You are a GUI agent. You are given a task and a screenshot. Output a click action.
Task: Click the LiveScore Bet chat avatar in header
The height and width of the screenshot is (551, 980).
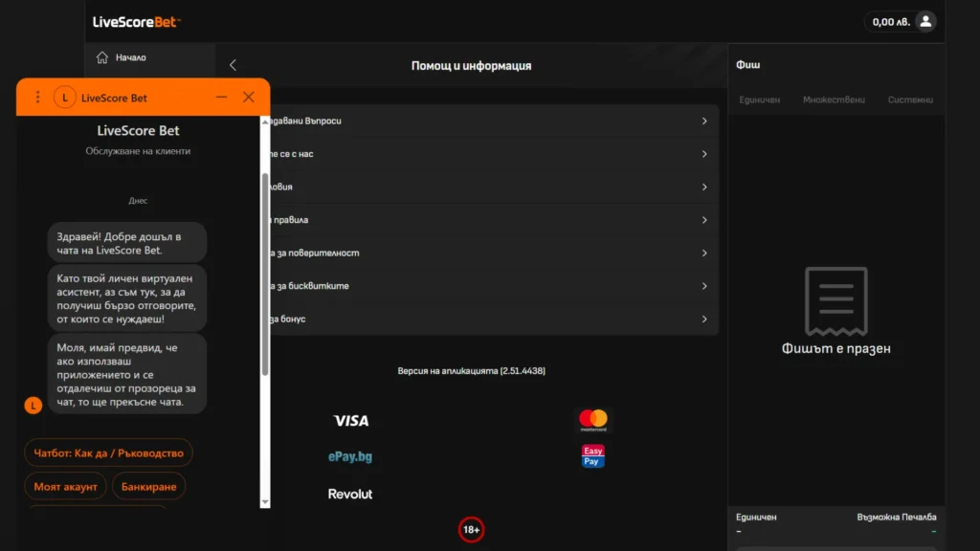point(64,98)
